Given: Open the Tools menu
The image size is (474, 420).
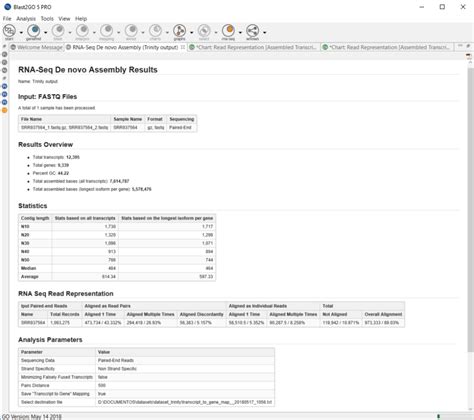Looking at the screenshot, I should click(x=47, y=19).
